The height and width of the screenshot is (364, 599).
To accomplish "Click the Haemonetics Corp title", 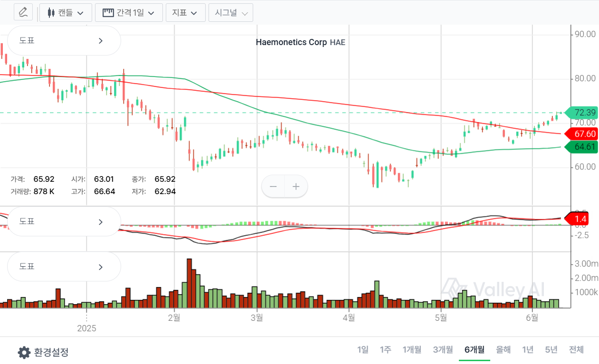I will 291,42.
